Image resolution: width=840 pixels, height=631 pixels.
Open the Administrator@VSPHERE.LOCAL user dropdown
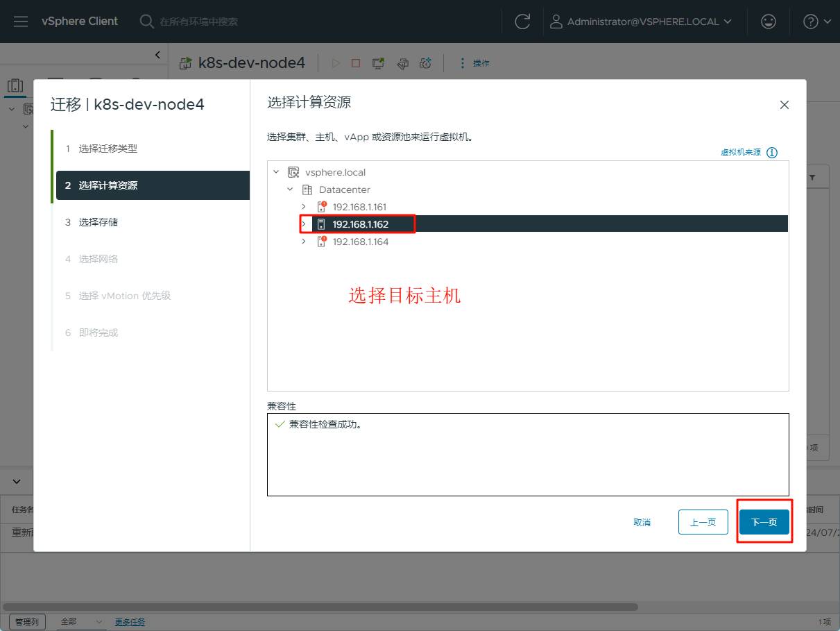click(641, 22)
